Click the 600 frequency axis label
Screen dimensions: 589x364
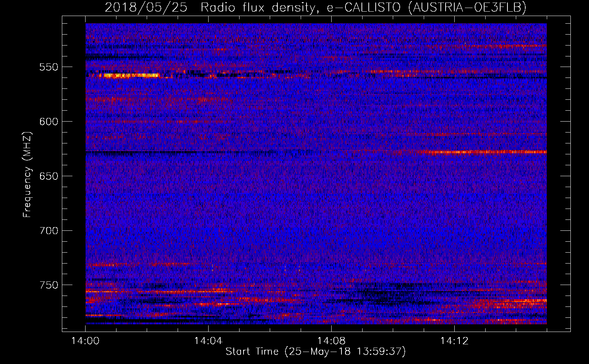click(x=49, y=122)
